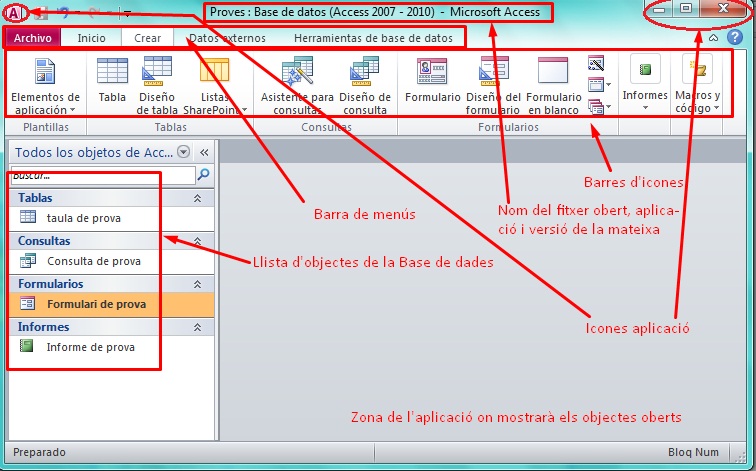Open Diseño de tabla

click(157, 85)
